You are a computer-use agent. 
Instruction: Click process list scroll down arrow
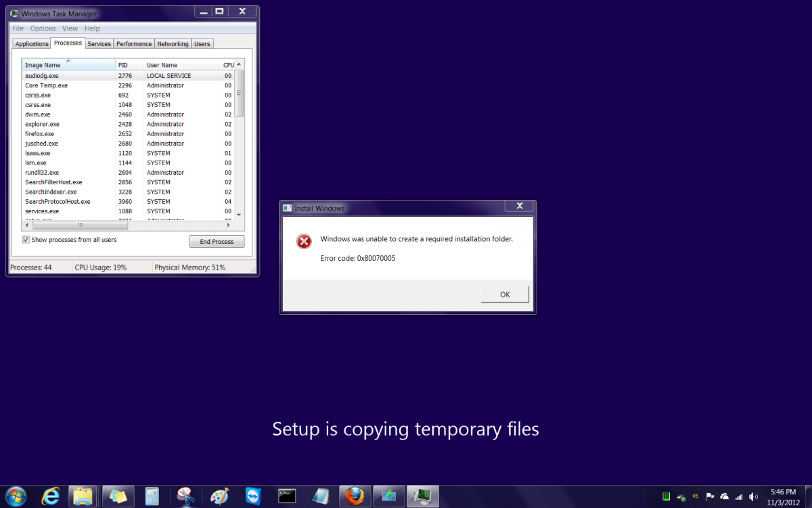[x=240, y=215]
